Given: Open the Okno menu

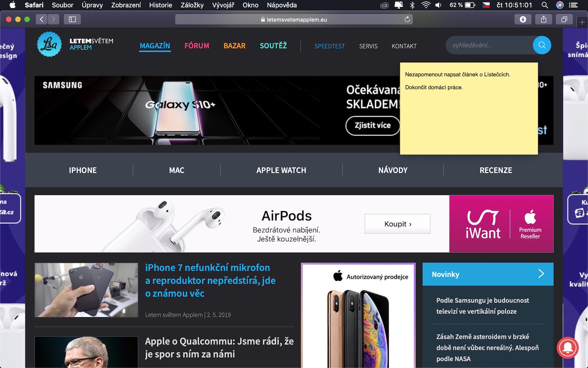Looking at the screenshot, I should (251, 5).
